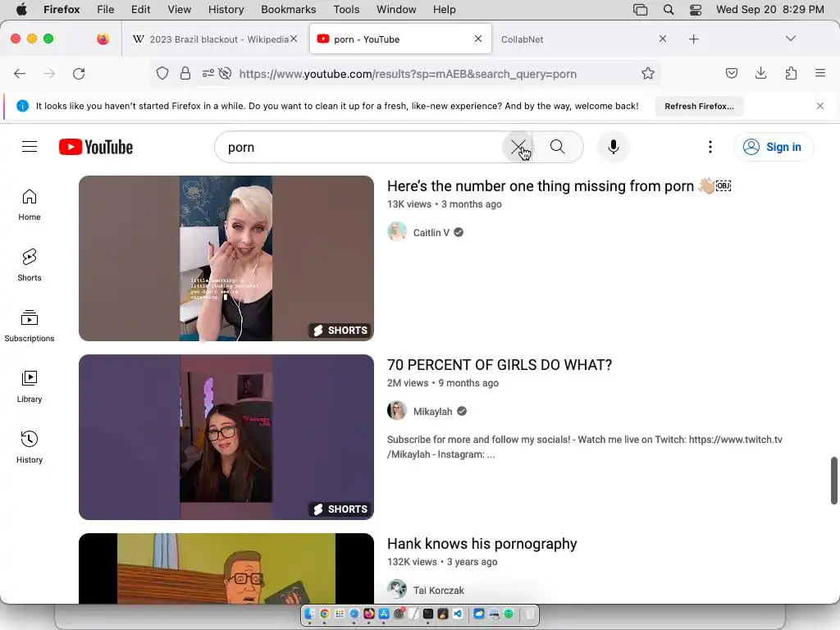Open Caitlin V channel link

coord(431,232)
